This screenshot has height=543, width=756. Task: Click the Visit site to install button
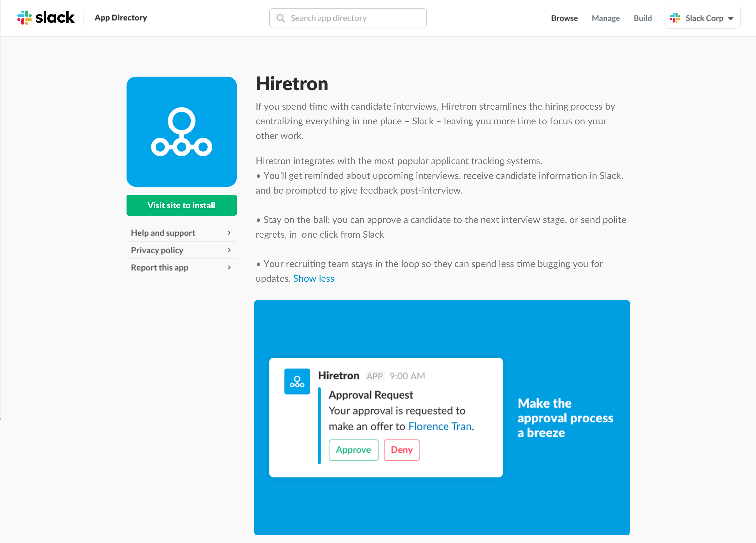(x=181, y=205)
